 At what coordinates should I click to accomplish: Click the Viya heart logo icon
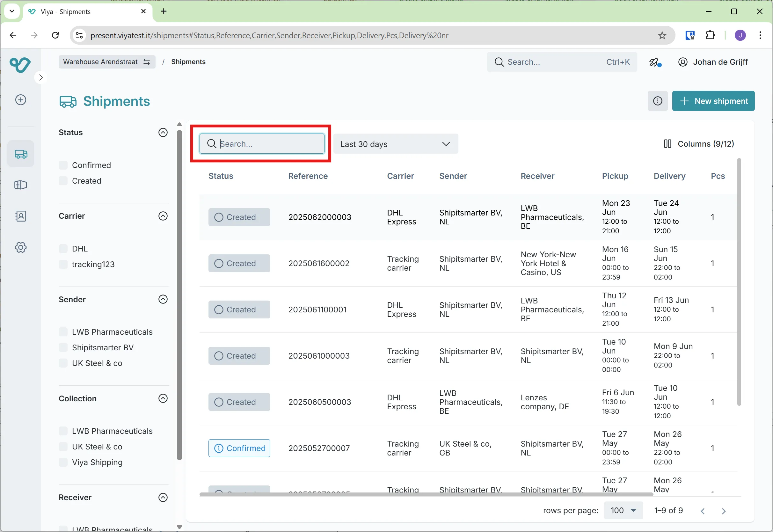click(20, 65)
